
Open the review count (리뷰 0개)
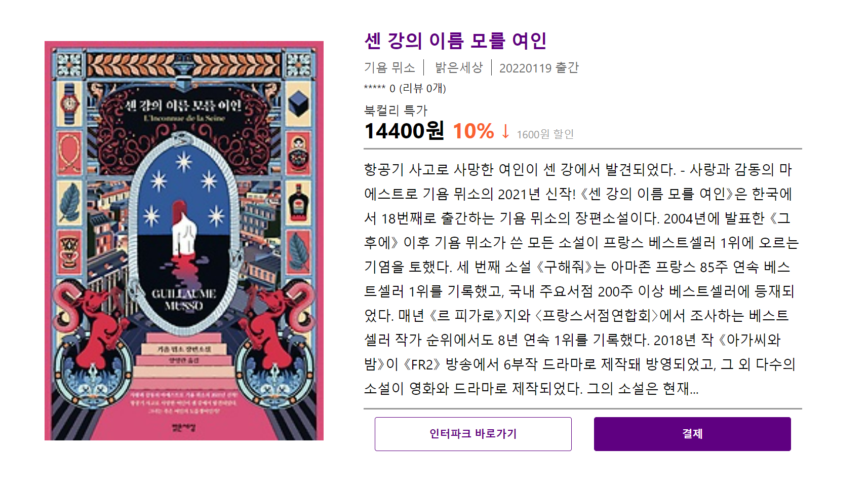(422, 88)
